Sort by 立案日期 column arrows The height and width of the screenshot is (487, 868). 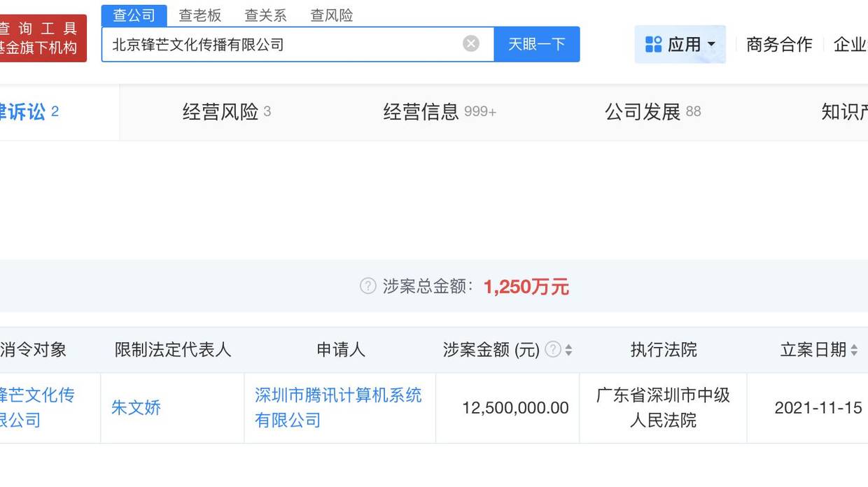(854, 350)
